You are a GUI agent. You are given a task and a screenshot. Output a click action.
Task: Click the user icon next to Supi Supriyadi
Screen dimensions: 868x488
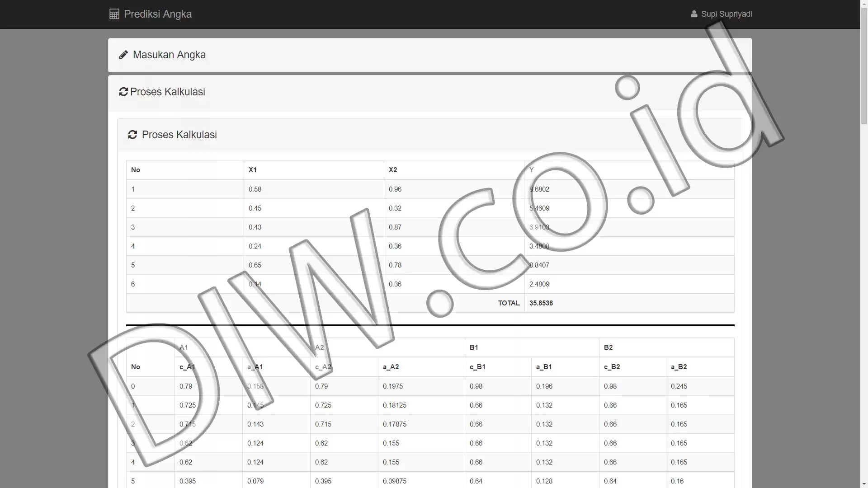pos(694,14)
